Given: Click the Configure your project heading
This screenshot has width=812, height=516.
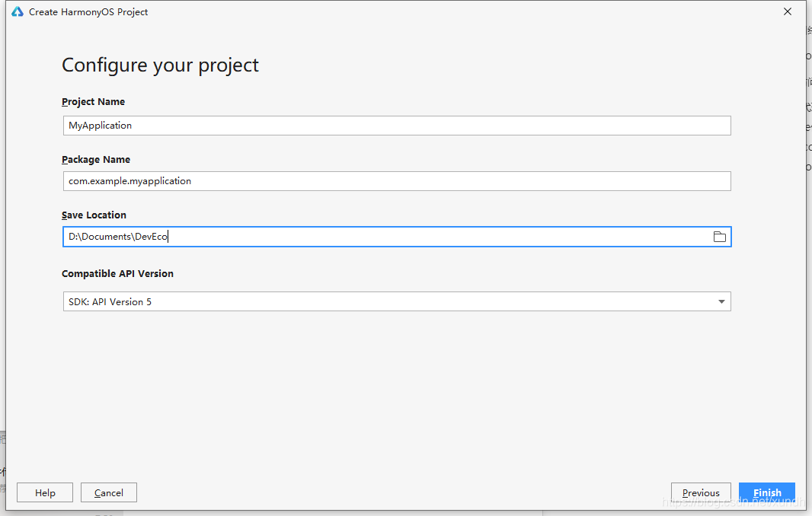Looking at the screenshot, I should point(160,65).
